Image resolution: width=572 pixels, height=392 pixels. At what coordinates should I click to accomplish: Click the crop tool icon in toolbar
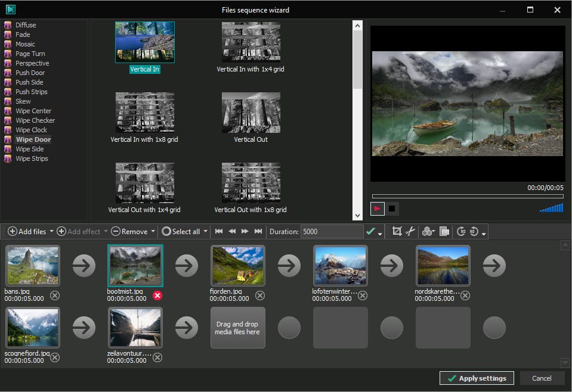[397, 231]
